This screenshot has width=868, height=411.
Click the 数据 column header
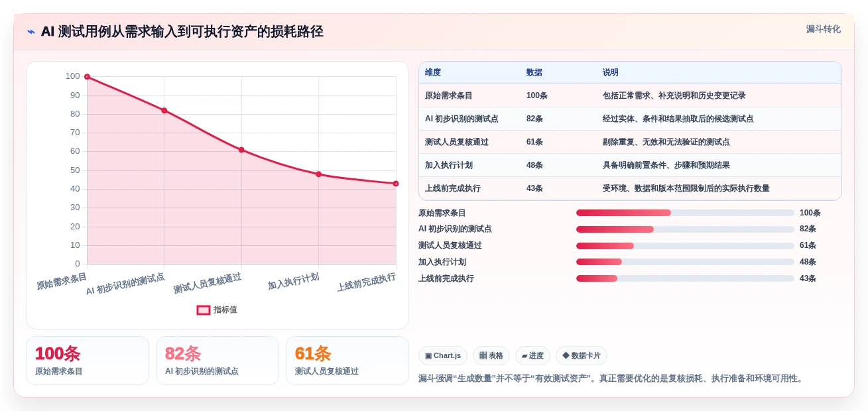point(534,72)
